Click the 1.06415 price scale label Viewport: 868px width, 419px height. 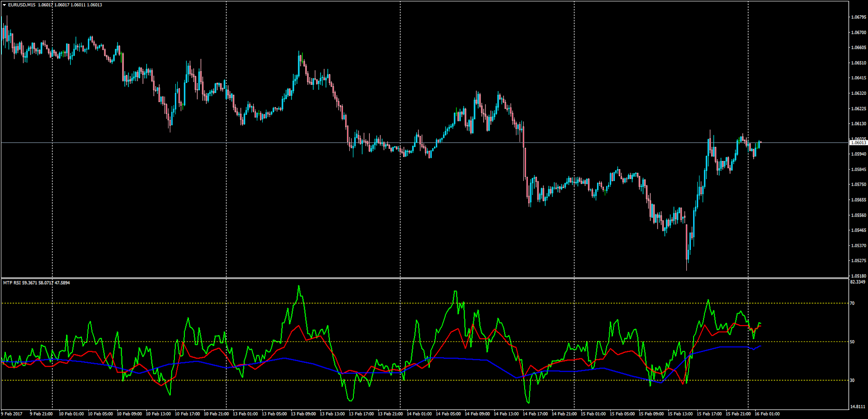click(x=858, y=78)
